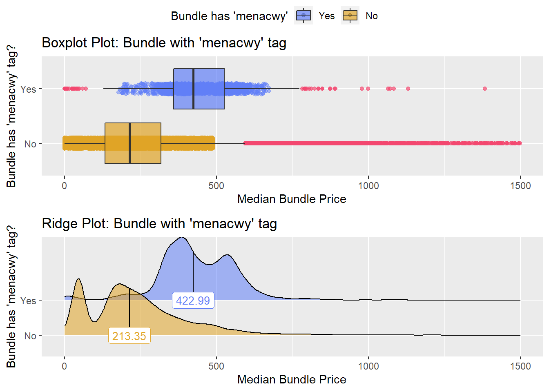
Task: Click the blue 'Yes' legend boxplot icon
Action: (x=304, y=16)
